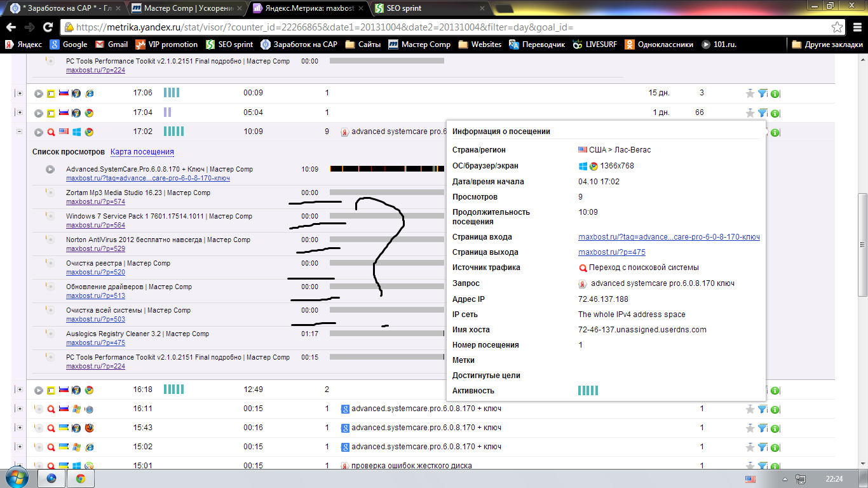Collapse the 17:02 visit row
Viewport: 868px width, 488px height.
19,132
